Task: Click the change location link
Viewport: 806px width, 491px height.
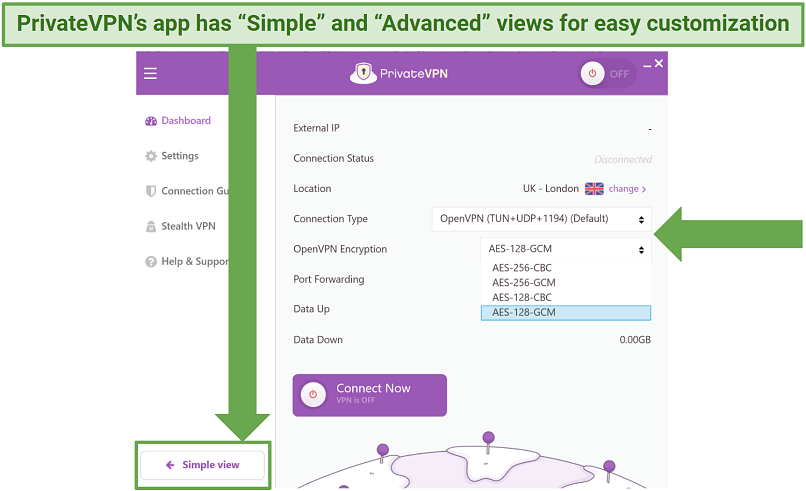Action: click(x=627, y=189)
